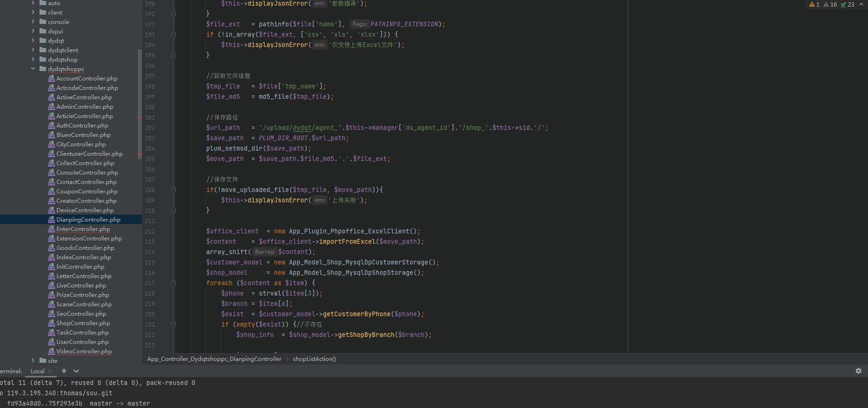Click the project tree vertical scrollbar
This screenshot has width=868, height=408.
click(x=139, y=104)
